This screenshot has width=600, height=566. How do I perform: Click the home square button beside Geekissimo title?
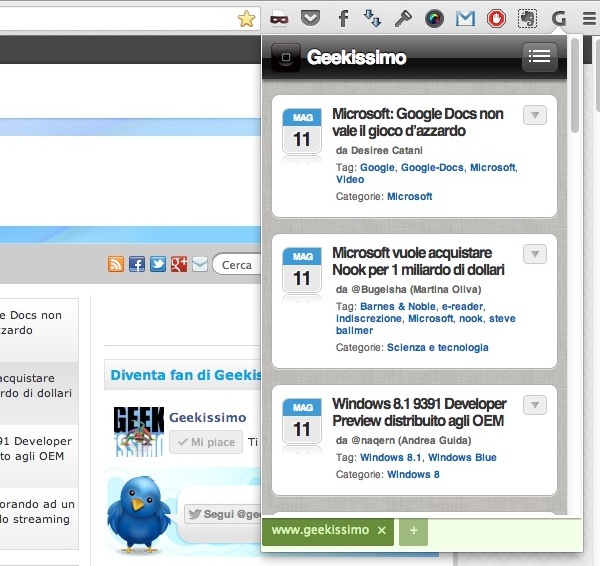(x=285, y=57)
